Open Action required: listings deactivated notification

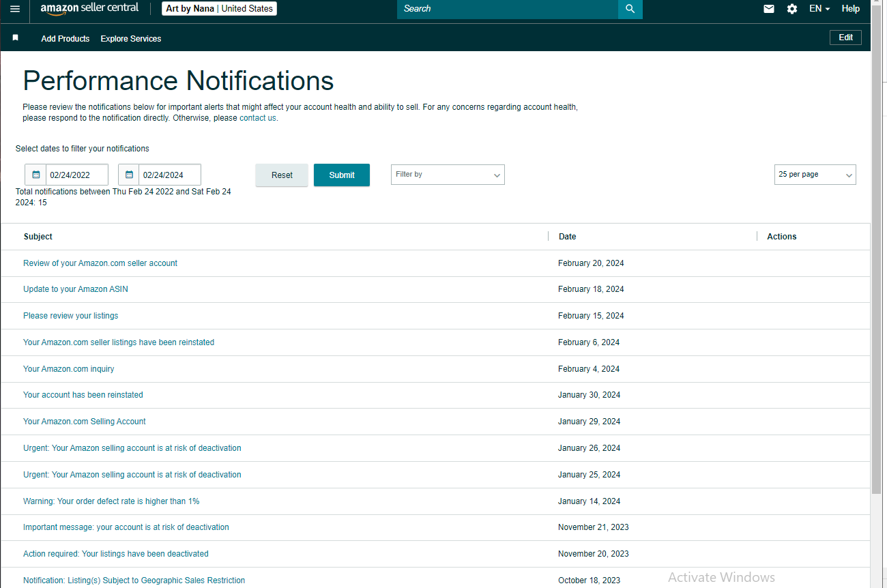click(116, 554)
